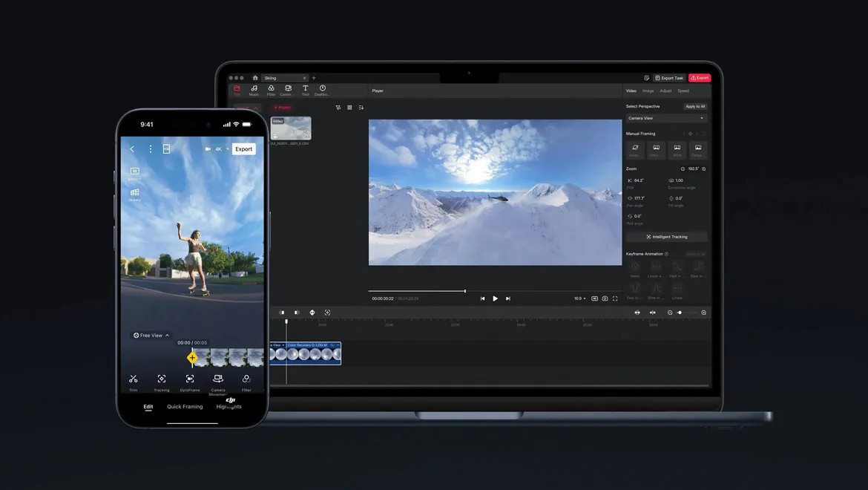Image resolution: width=868 pixels, height=490 pixels.
Task: Open the 4K resolution dropdown on the phone
Action: point(220,149)
